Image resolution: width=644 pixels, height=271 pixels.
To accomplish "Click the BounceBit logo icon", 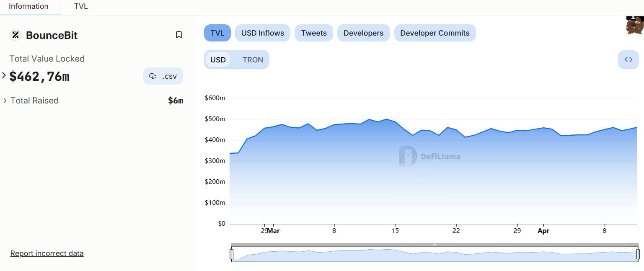I will [16, 35].
